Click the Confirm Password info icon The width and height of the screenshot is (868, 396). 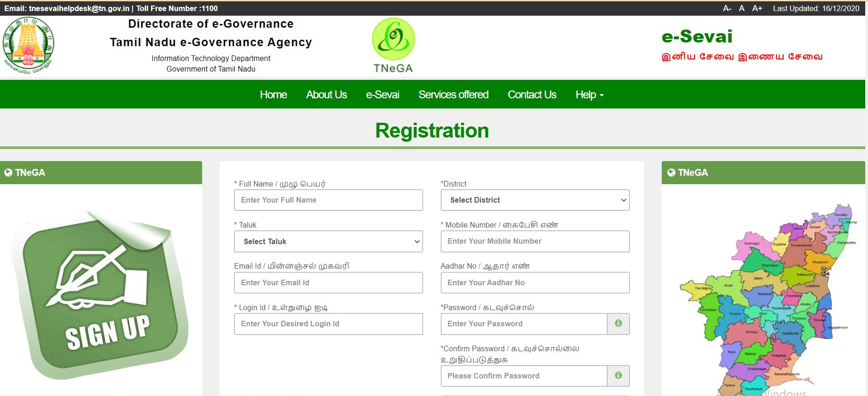(618, 376)
